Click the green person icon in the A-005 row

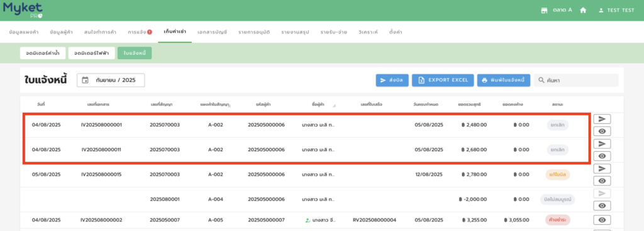click(308, 220)
